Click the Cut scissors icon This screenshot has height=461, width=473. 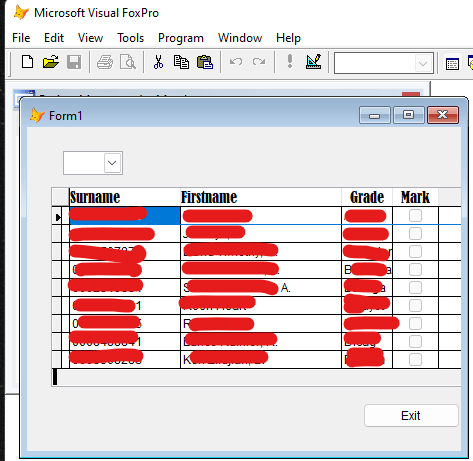point(159,62)
